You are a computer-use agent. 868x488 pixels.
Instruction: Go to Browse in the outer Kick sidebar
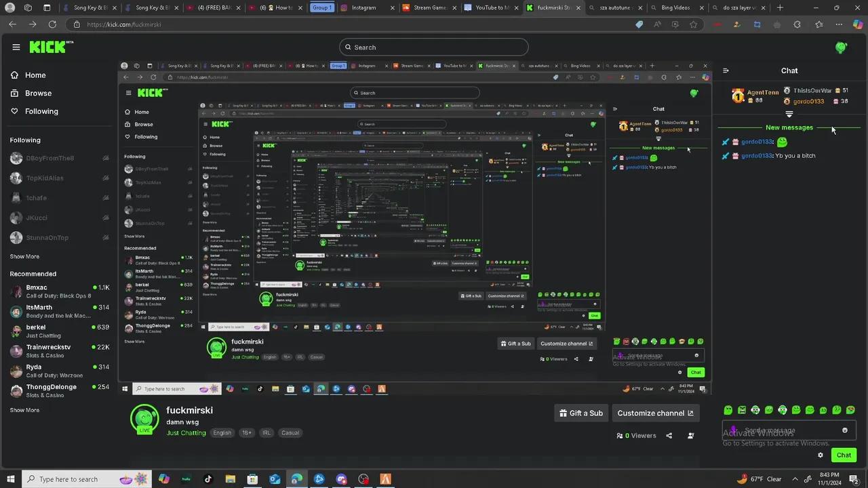coord(31,93)
